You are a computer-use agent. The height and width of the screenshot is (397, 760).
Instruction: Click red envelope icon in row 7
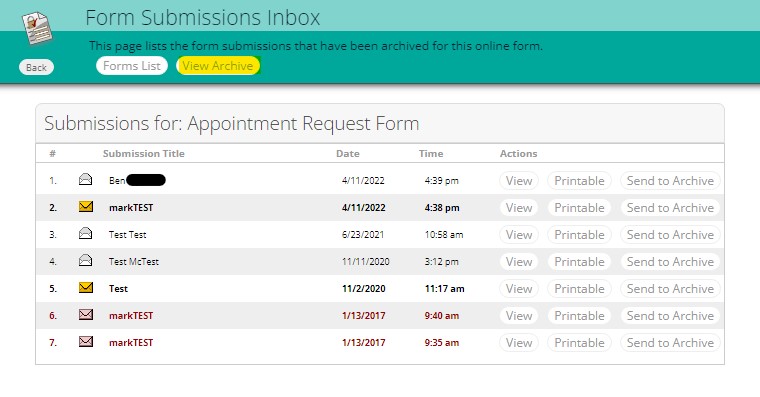pos(86,342)
